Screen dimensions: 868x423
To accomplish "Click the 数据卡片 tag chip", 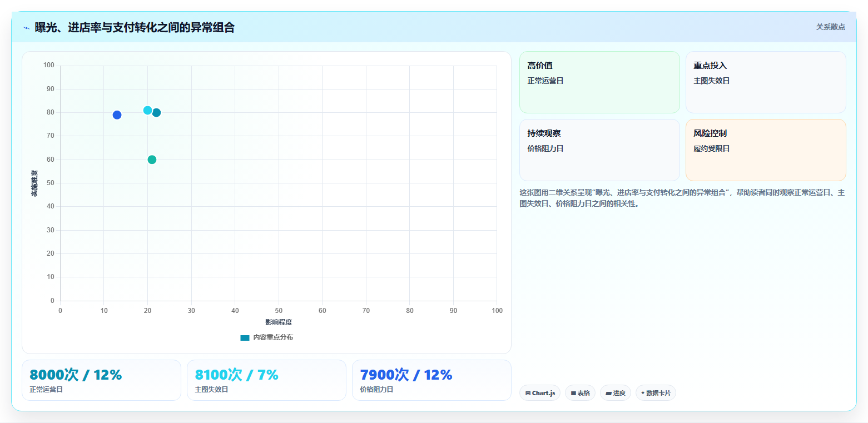I will 656,393.
